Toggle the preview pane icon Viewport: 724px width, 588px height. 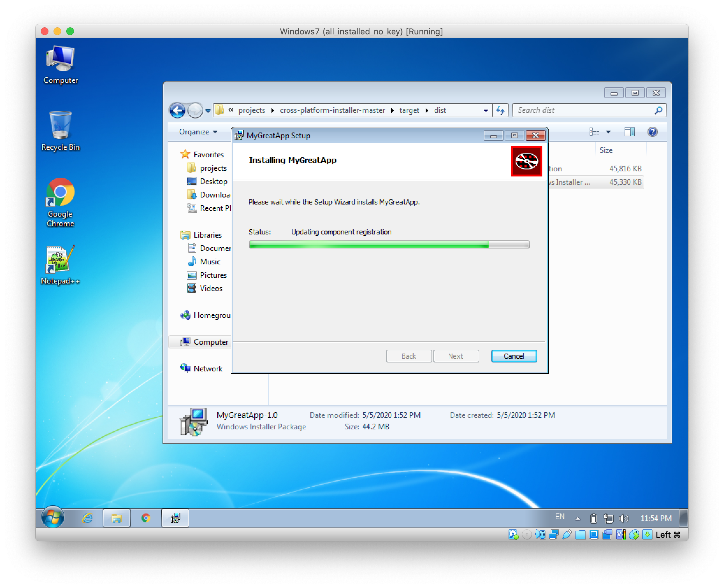(x=629, y=132)
